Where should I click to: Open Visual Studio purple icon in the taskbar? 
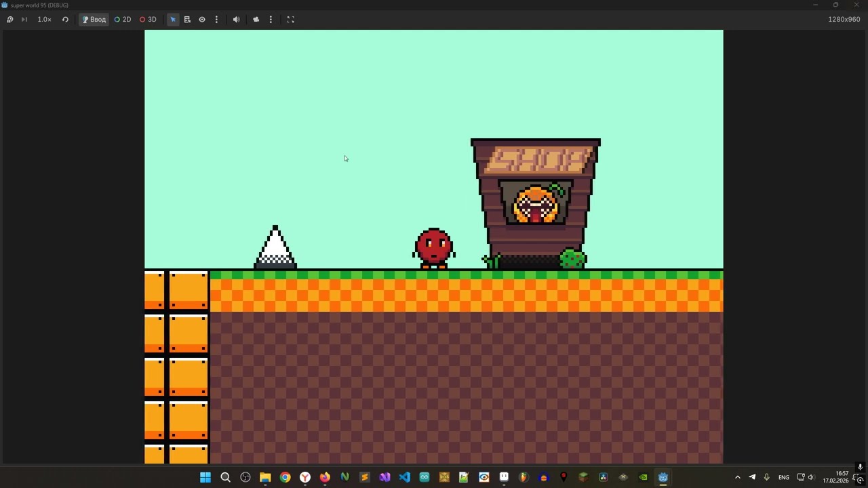[384, 477]
